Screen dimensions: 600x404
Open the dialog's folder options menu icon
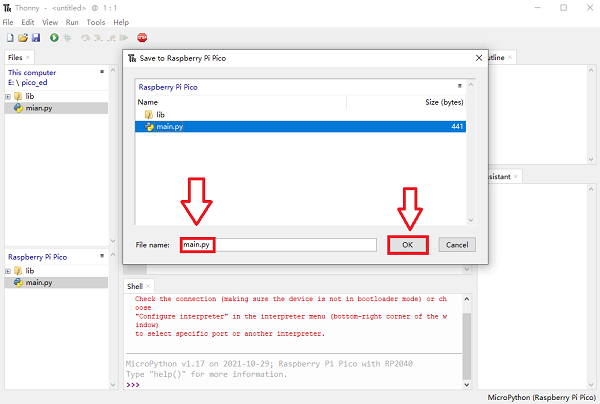point(460,86)
